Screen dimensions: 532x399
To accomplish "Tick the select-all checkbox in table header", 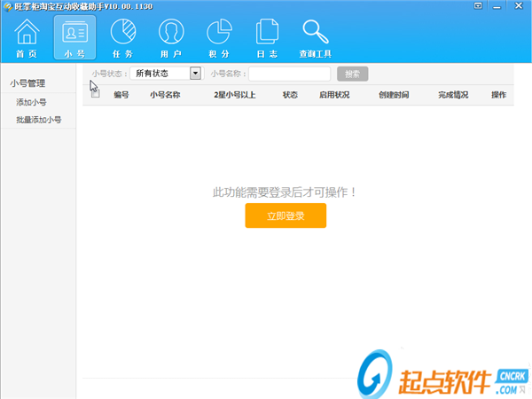I will [x=96, y=94].
